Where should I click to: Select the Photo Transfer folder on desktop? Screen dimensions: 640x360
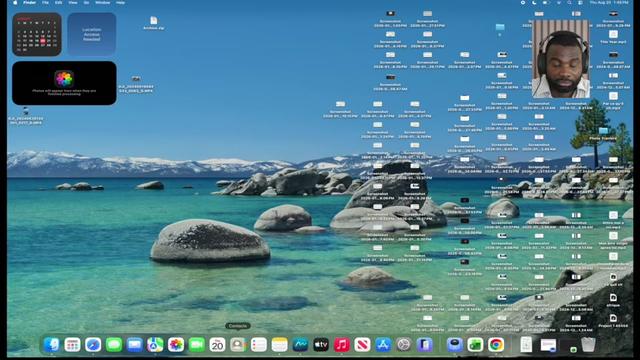603,133
